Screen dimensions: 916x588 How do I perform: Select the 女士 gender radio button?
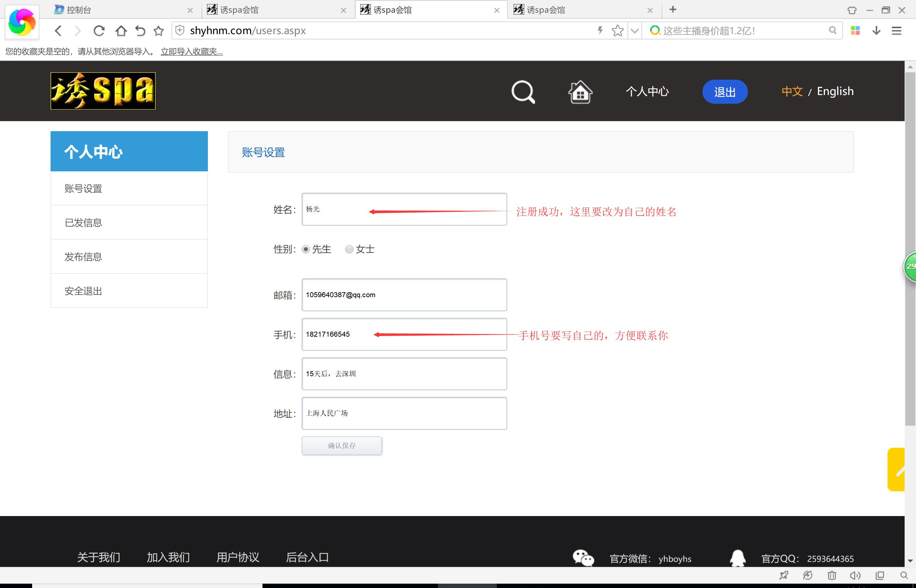(x=349, y=249)
